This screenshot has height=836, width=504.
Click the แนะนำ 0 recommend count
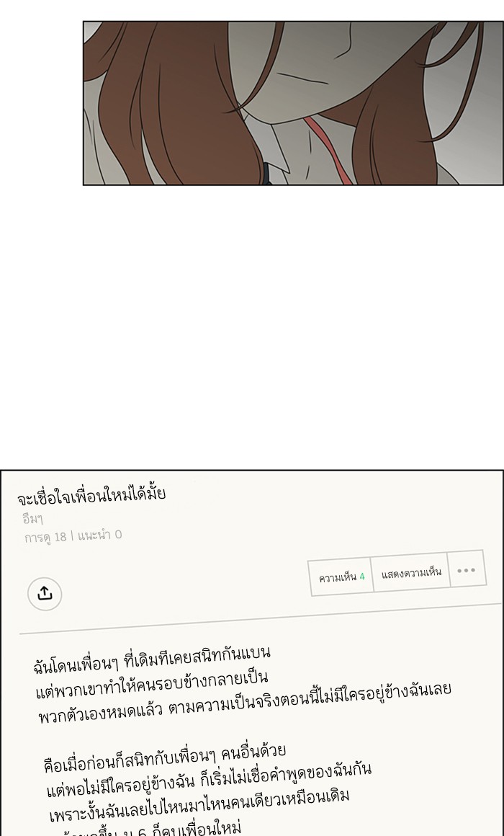click(99, 535)
